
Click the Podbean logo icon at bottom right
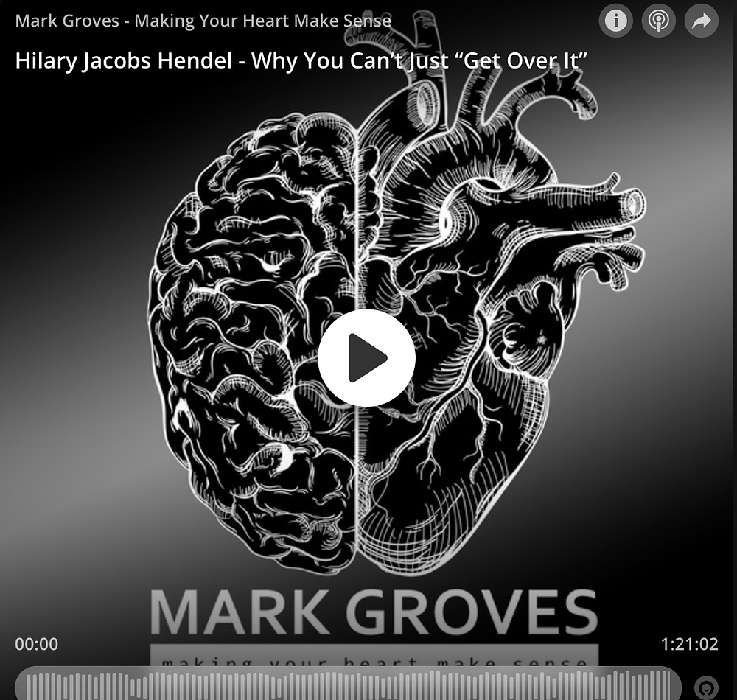click(706, 688)
